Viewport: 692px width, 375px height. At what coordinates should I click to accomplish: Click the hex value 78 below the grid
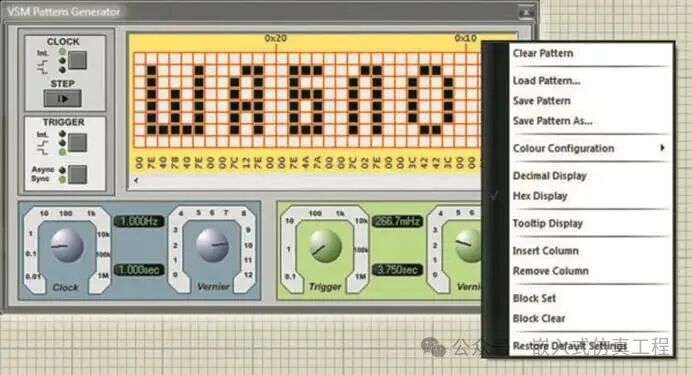pyautogui.click(x=175, y=163)
